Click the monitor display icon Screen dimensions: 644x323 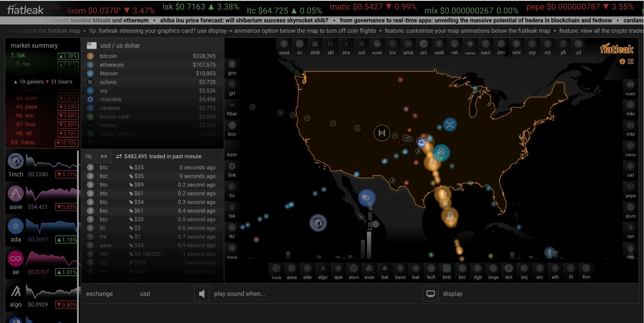(431, 294)
